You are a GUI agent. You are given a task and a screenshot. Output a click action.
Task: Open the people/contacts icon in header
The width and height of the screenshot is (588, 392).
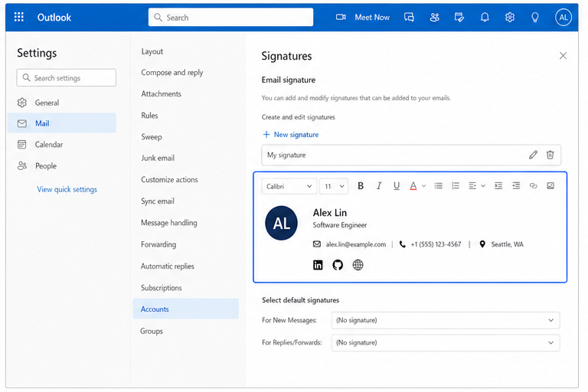pyautogui.click(x=434, y=18)
